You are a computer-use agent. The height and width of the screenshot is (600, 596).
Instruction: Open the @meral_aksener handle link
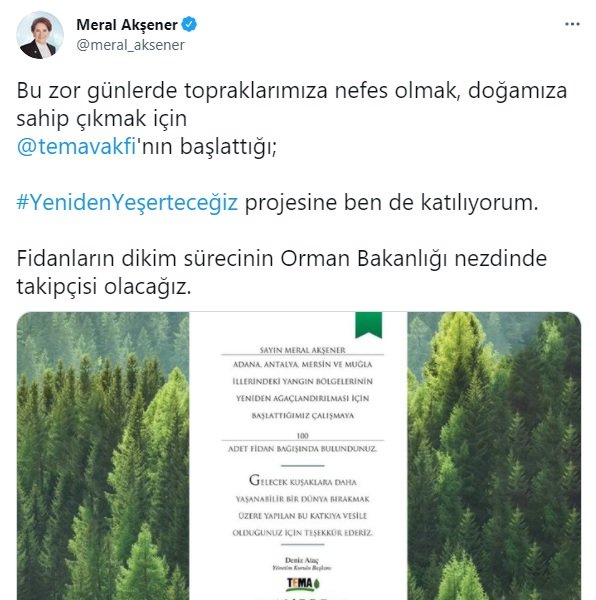pos(130,45)
